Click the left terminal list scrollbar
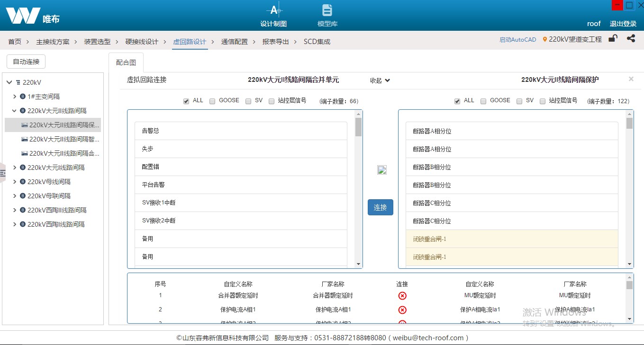Viewport: 644px width, 345px height. pos(358,189)
